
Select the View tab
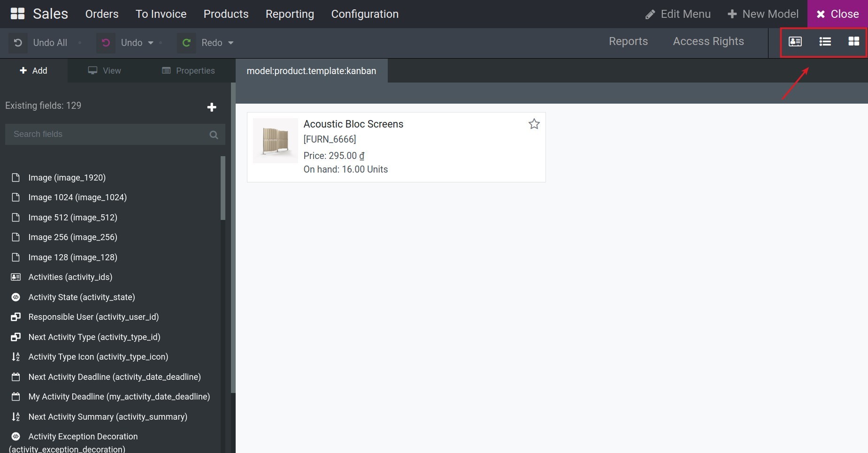point(105,71)
